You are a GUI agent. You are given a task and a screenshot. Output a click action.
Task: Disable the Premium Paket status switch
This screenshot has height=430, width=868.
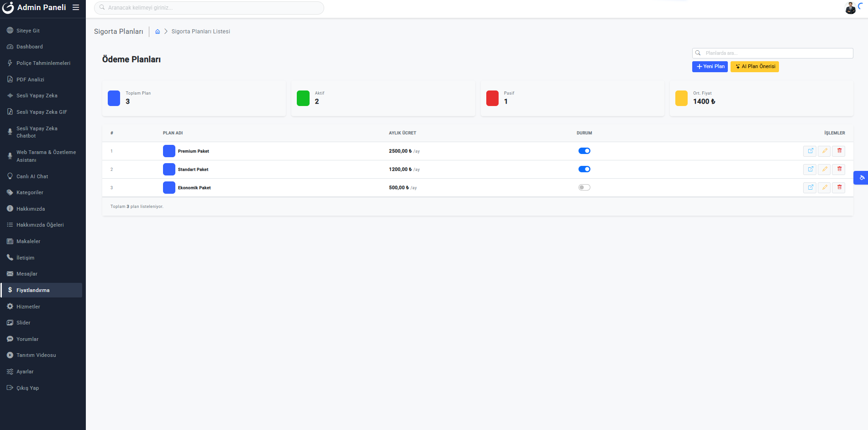[x=584, y=151]
